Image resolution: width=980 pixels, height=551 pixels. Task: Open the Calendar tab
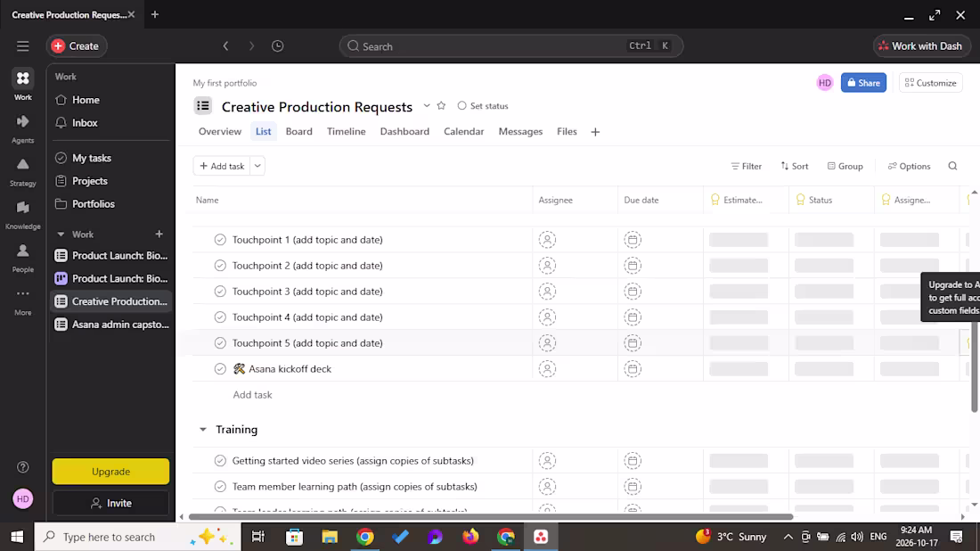[x=464, y=131]
